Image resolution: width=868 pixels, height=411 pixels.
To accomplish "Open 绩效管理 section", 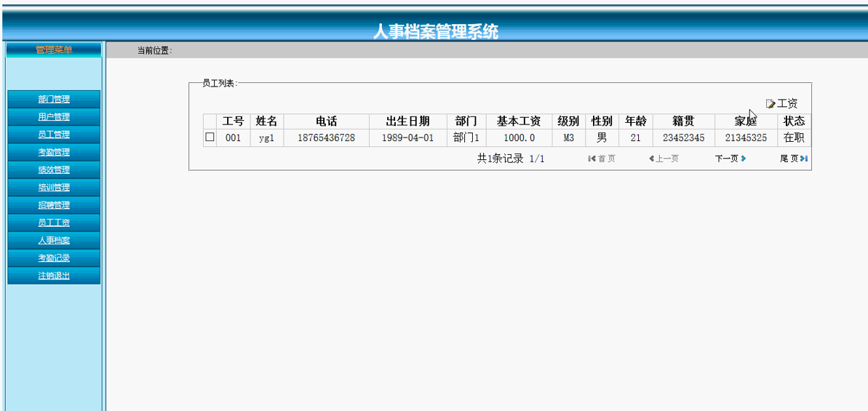I will tap(54, 170).
